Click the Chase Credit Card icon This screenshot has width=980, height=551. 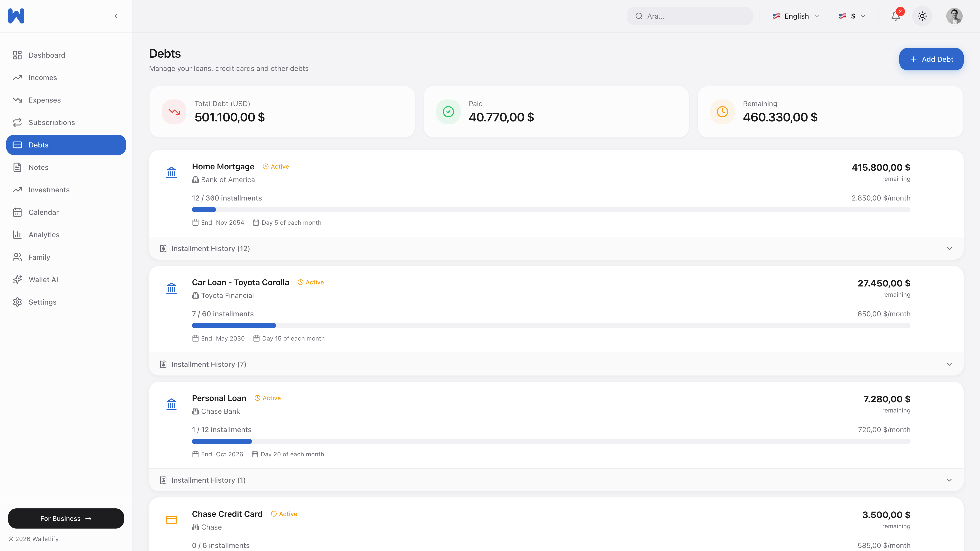tap(171, 520)
